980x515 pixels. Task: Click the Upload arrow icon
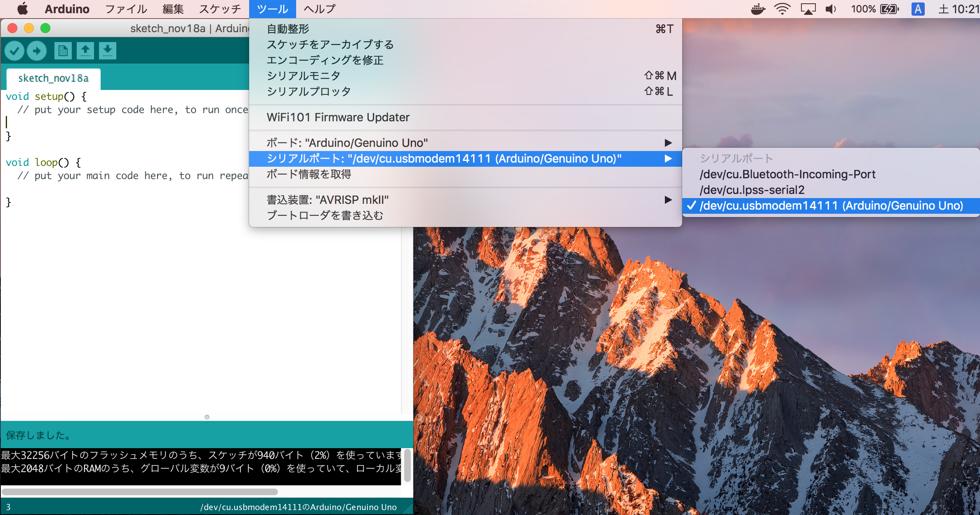pos(37,51)
